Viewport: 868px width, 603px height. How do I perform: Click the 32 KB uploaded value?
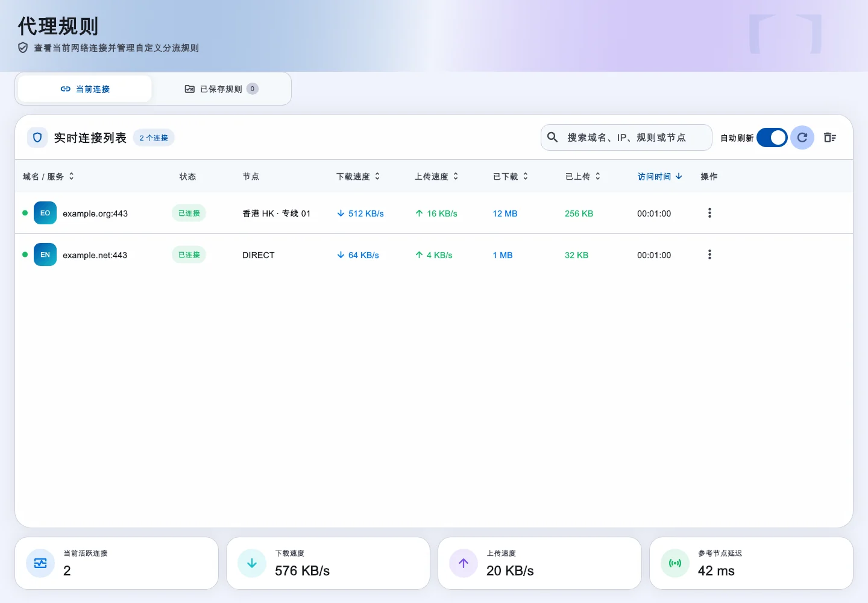pos(576,255)
